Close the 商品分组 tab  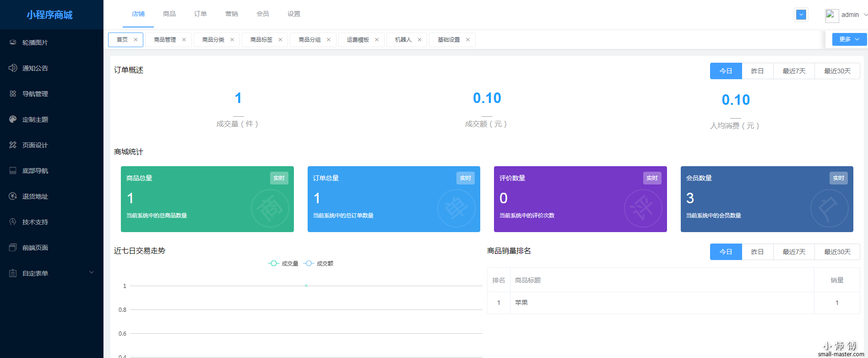tap(329, 40)
